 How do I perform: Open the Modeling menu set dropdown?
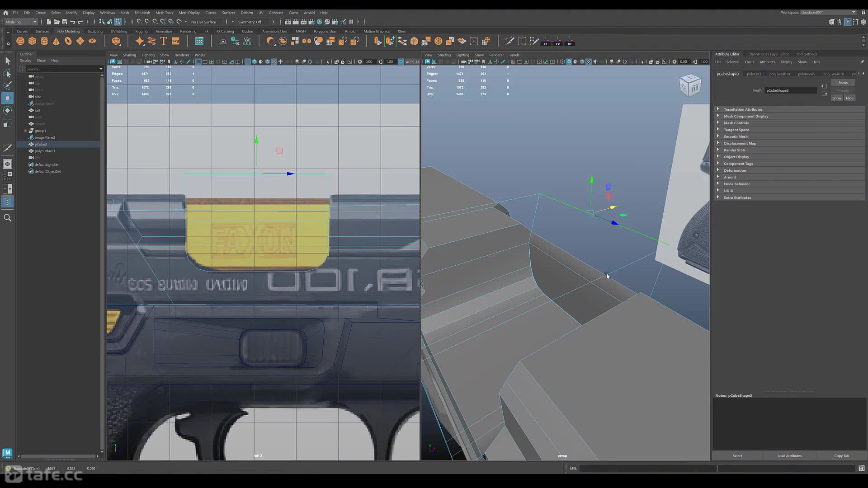[21, 22]
